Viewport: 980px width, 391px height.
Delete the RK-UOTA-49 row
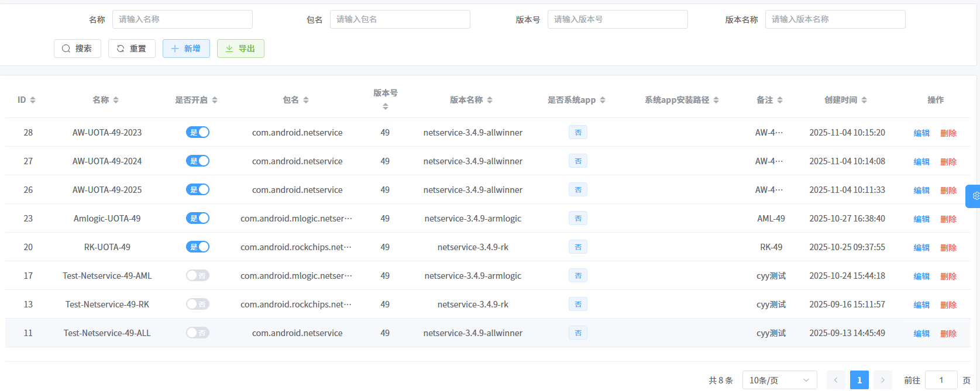coord(948,248)
